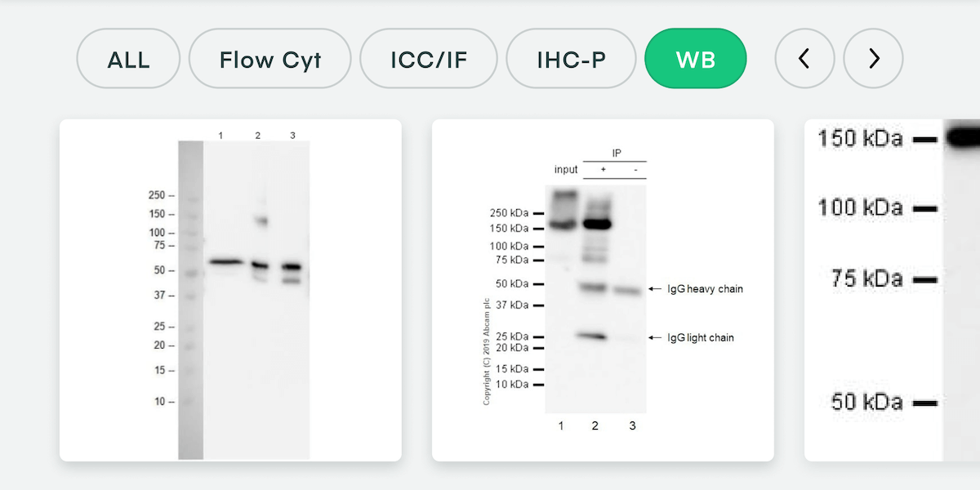This screenshot has width=980, height=490.
Task: Click the Copyright 2019 Abcam plc text
Action: point(487,352)
